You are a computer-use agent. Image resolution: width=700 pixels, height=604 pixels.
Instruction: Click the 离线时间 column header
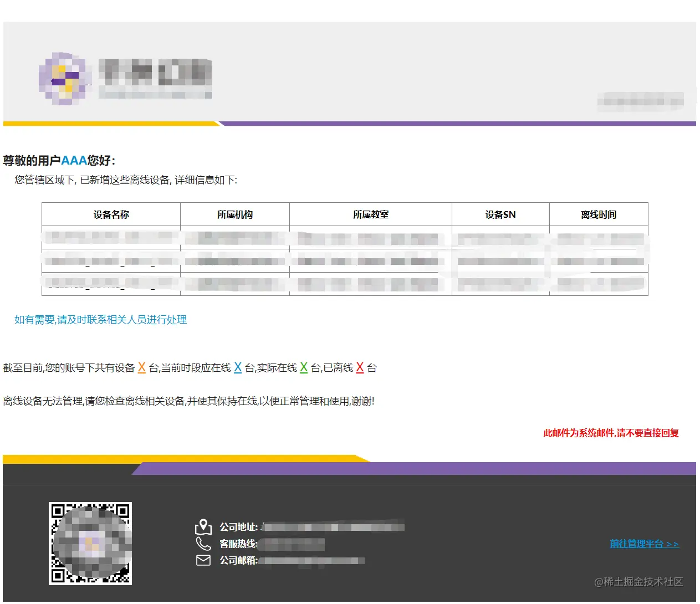(599, 214)
